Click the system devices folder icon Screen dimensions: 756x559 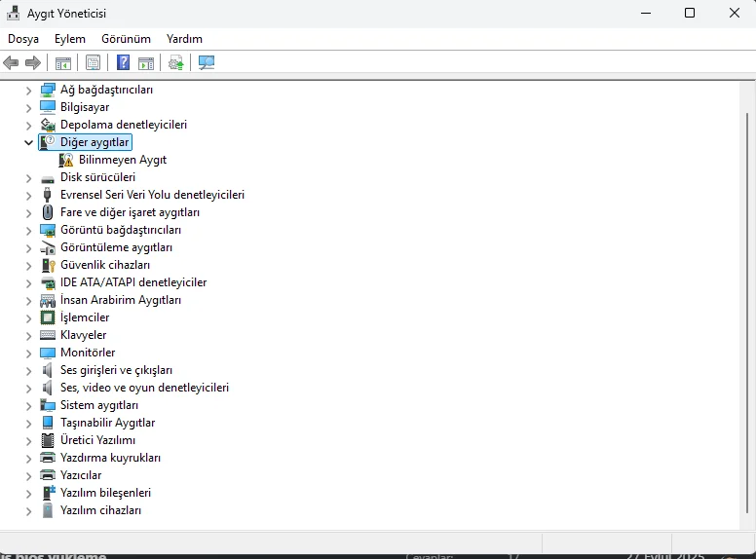click(x=48, y=405)
